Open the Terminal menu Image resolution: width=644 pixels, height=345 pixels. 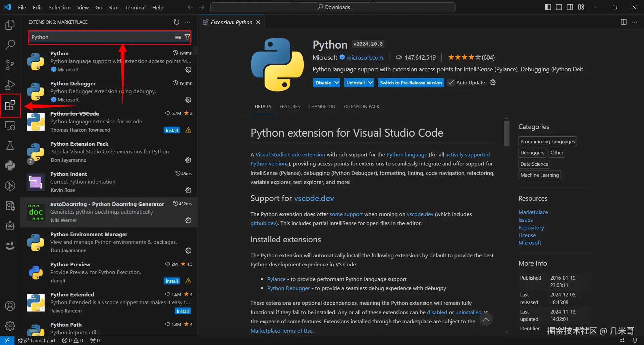tap(135, 7)
